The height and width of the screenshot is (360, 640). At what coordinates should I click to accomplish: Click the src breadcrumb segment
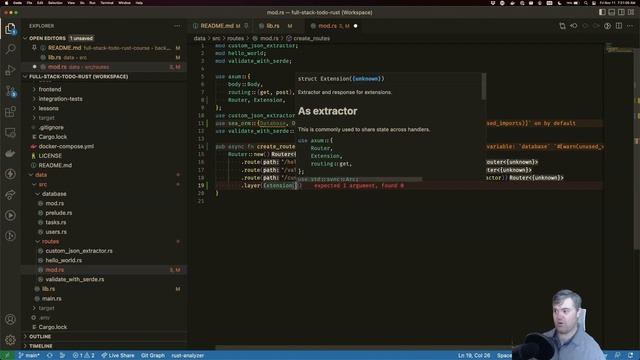coord(216,38)
